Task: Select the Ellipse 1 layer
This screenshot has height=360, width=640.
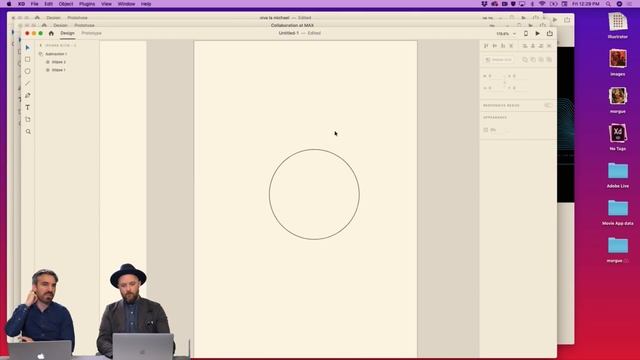Action: pos(58,70)
